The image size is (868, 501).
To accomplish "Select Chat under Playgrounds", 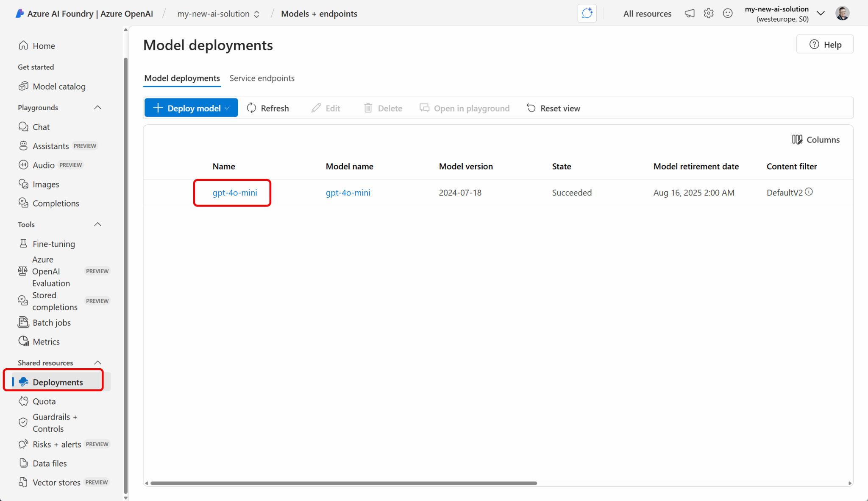I will point(41,126).
